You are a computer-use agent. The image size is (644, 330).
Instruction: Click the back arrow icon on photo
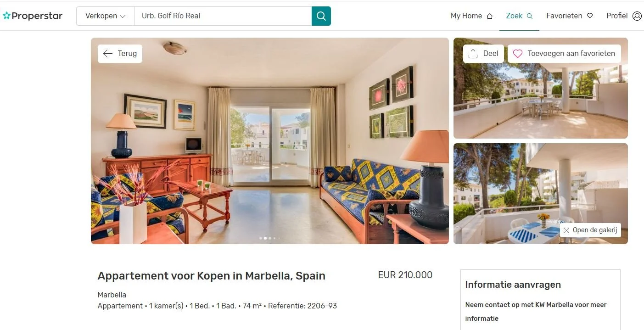(108, 54)
